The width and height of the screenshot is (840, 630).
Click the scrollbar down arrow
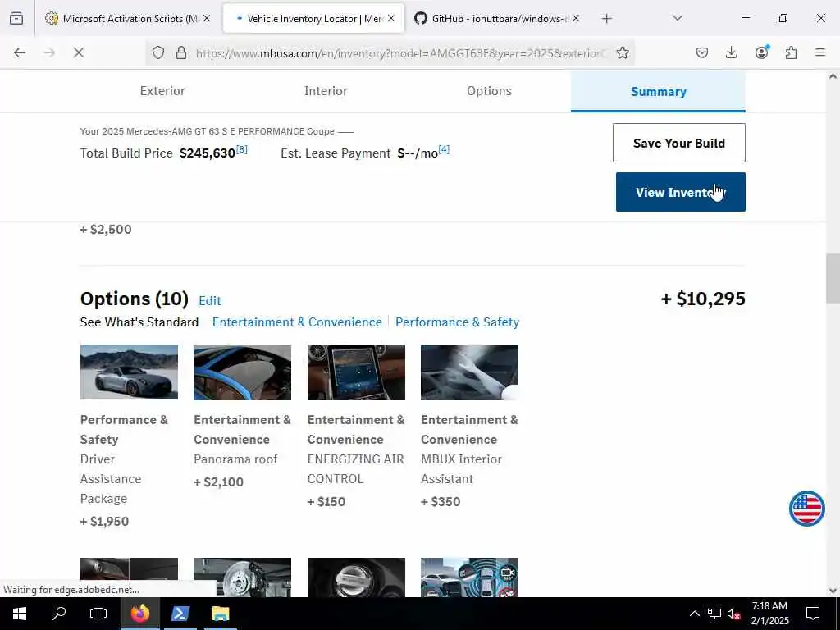[833, 591]
